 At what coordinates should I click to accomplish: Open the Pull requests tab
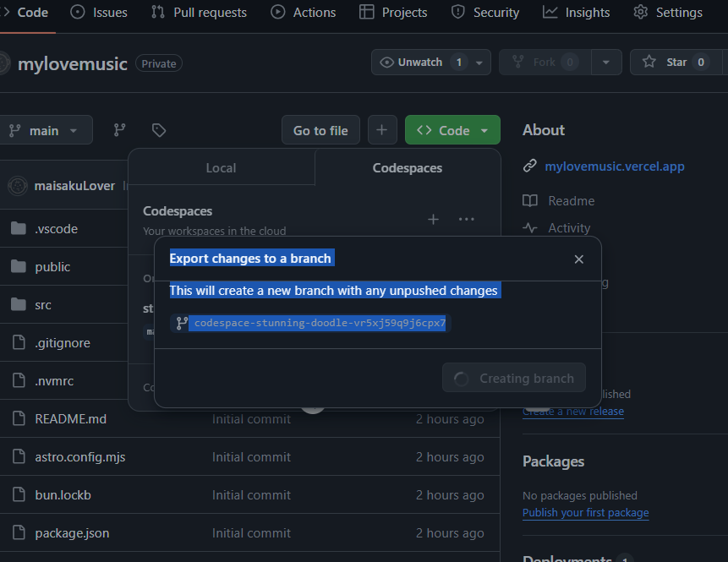click(200, 13)
